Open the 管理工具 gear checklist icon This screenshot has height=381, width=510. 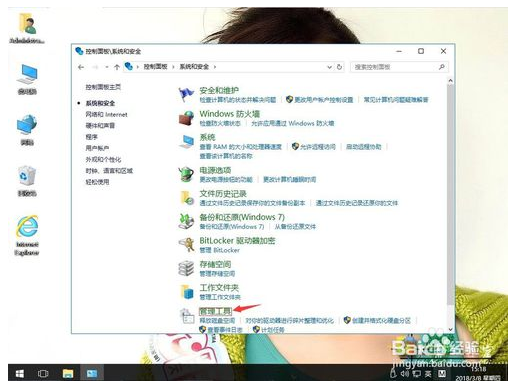[187, 316]
